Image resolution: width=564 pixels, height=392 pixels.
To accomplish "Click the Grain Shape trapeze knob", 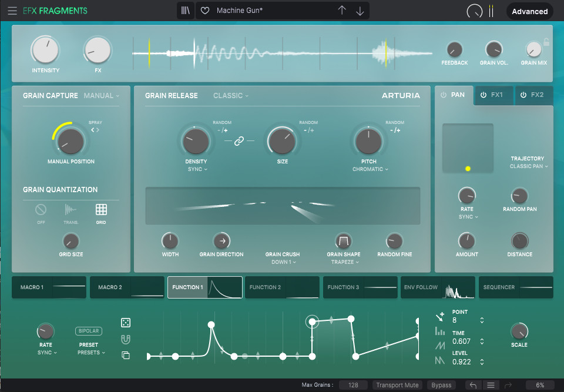I will point(344,241).
